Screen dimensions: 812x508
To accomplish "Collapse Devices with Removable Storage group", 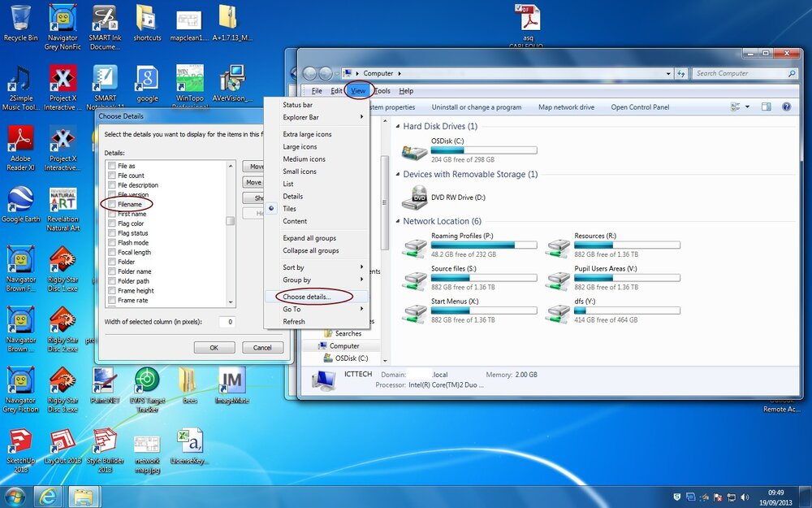I will tap(398, 175).
